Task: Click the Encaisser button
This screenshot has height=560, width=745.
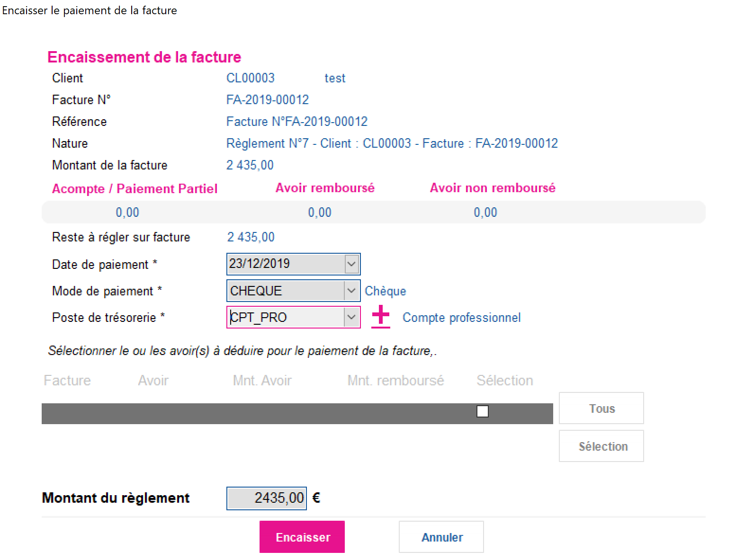Action: click(x=302, y=537)
